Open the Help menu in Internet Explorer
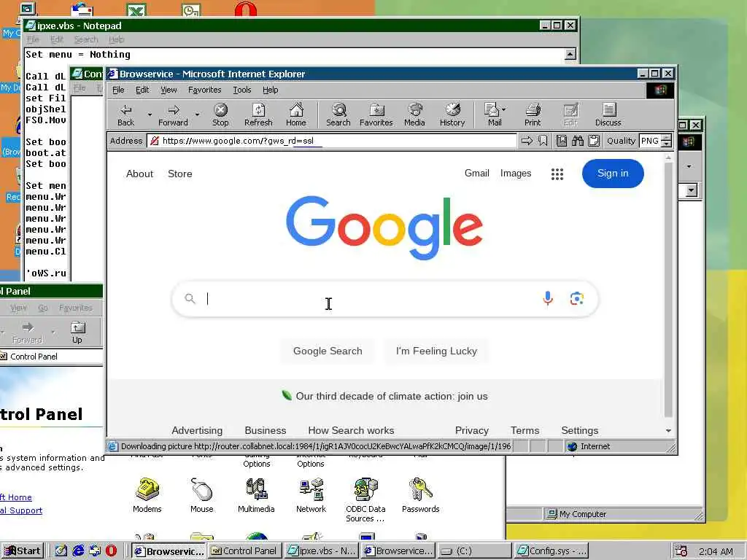This screenshot has height=560, width=747. pyautogui.click(x=270, y=90)
